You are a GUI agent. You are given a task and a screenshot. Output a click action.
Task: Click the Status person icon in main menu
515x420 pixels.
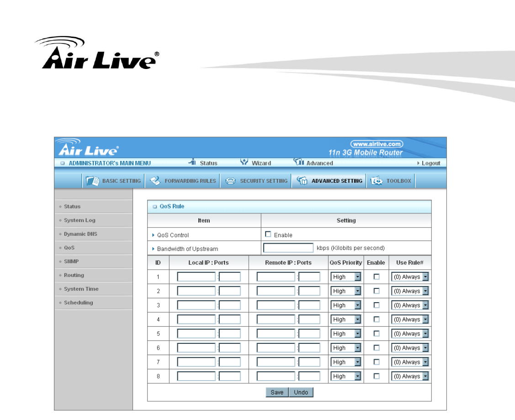[x=192, y=162]
